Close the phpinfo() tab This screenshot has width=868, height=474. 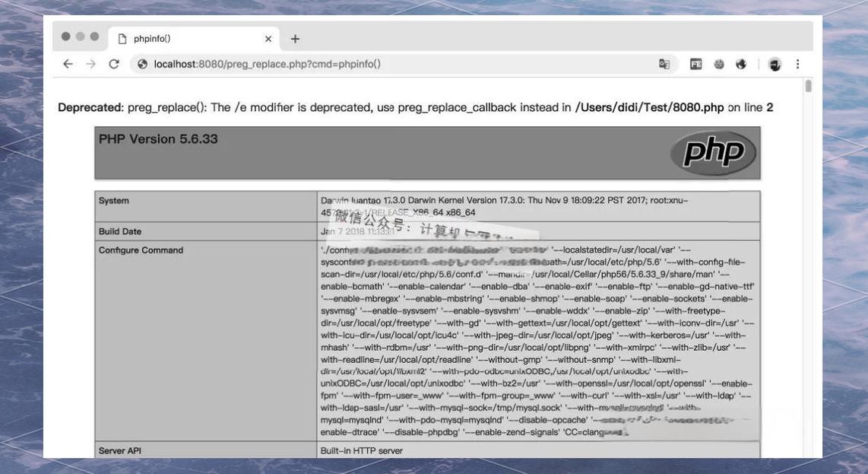tap(268, 39)
